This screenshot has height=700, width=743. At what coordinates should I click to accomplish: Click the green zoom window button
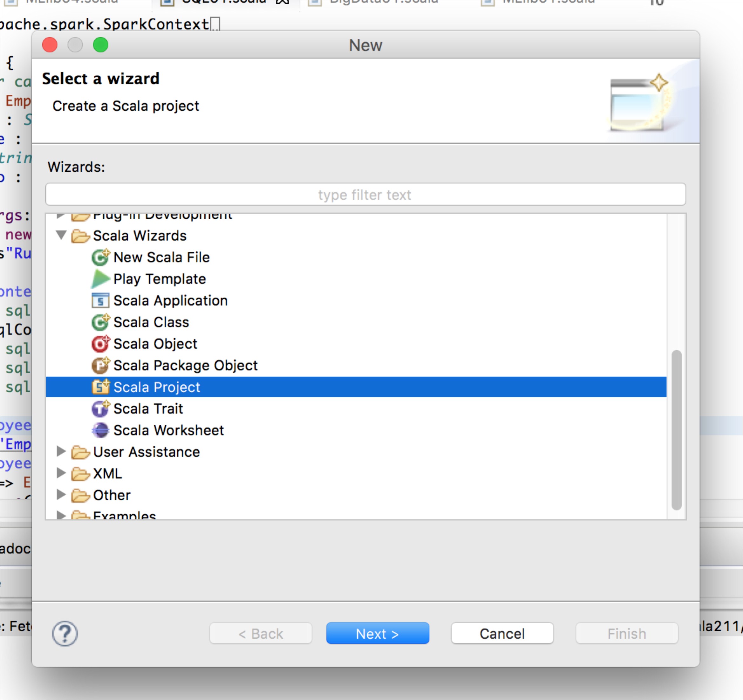click(x=100, y=45)
